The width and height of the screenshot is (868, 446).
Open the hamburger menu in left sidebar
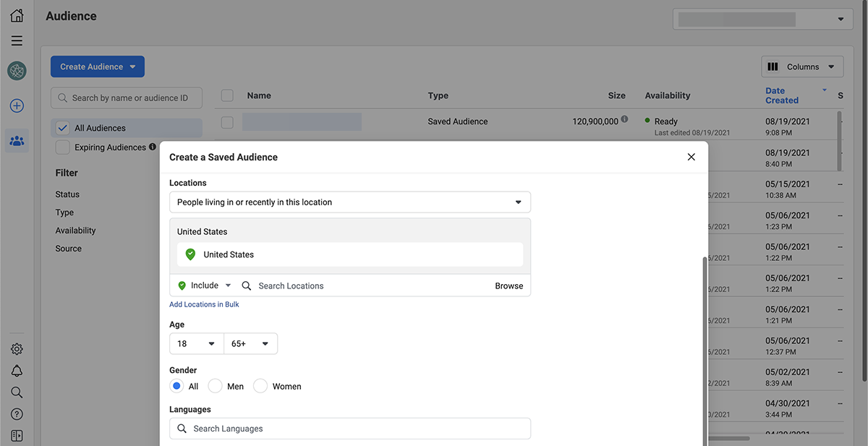[x=17, y=41]
